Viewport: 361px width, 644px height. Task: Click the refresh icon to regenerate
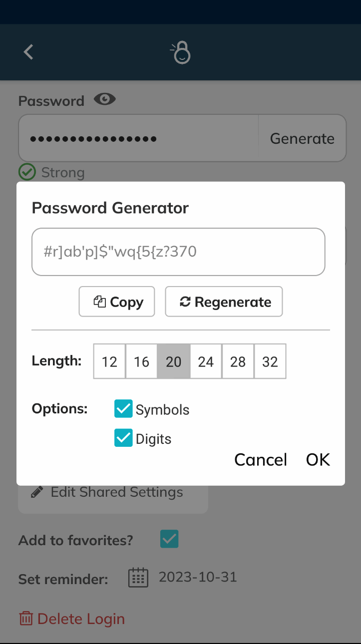coord(185,301)
